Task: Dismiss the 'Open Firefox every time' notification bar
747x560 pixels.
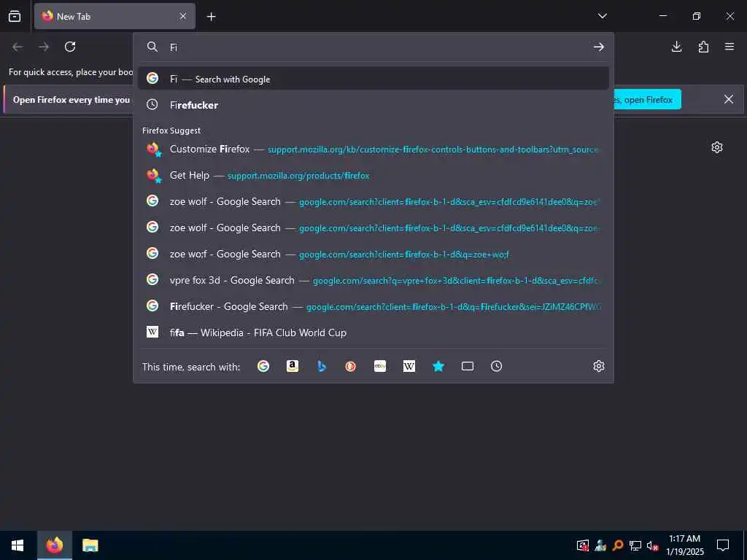Action: [x=729, y=99]
